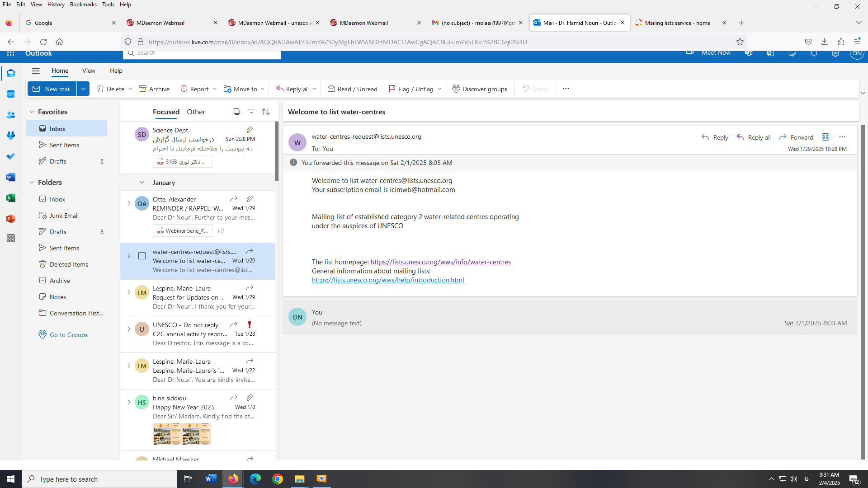Toggle the hamburger navigation pane button
This screenshot has width=868, height=488.
point(36,70)
